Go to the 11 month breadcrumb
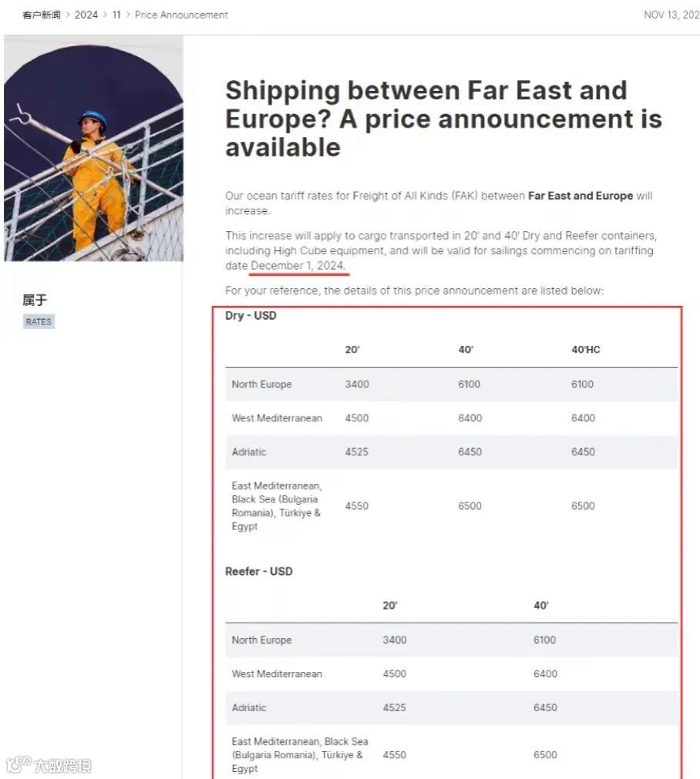This screenshot has width=700, height=779. (x=116, y=15)
